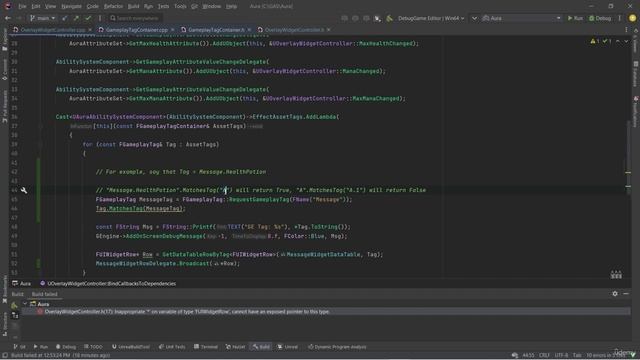This screenshot has height=360, width=640.
Task: Click the Build failed status bar message
Action: pos(60,356)
